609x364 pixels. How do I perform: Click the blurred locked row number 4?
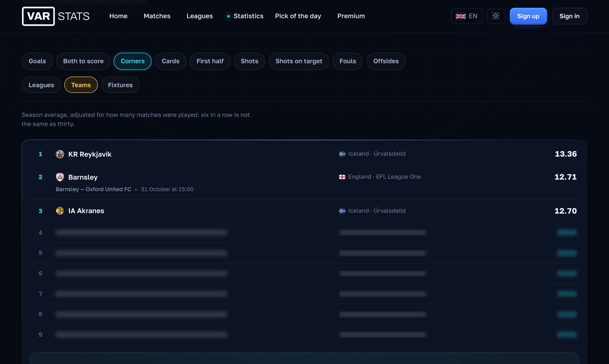(x=304, y=233)
